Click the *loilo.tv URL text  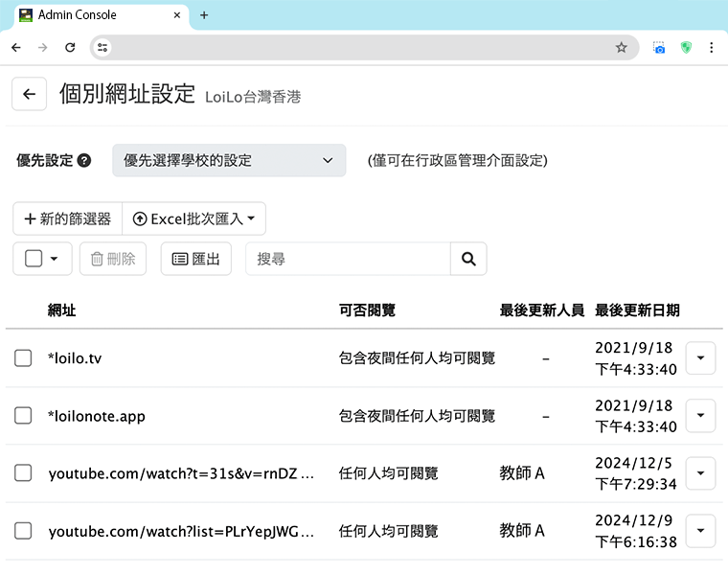point(75,358)
